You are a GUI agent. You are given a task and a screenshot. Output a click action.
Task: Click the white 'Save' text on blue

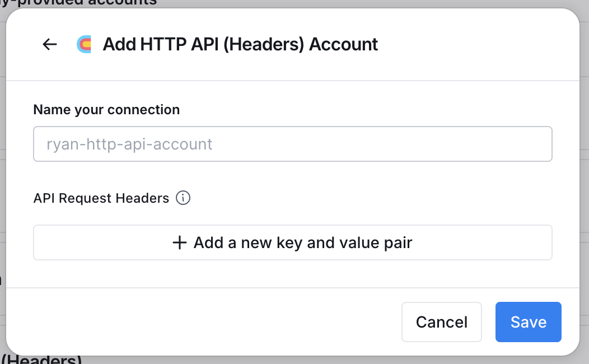click(528, 323)
